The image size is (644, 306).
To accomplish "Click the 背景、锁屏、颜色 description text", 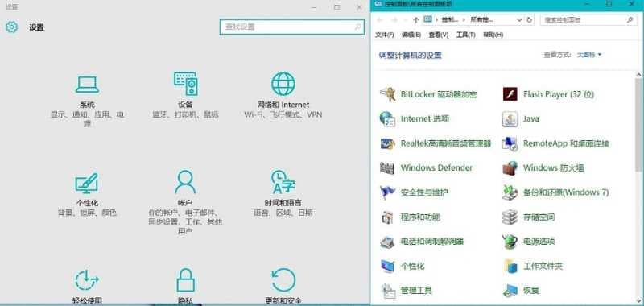I will point(87,213).
